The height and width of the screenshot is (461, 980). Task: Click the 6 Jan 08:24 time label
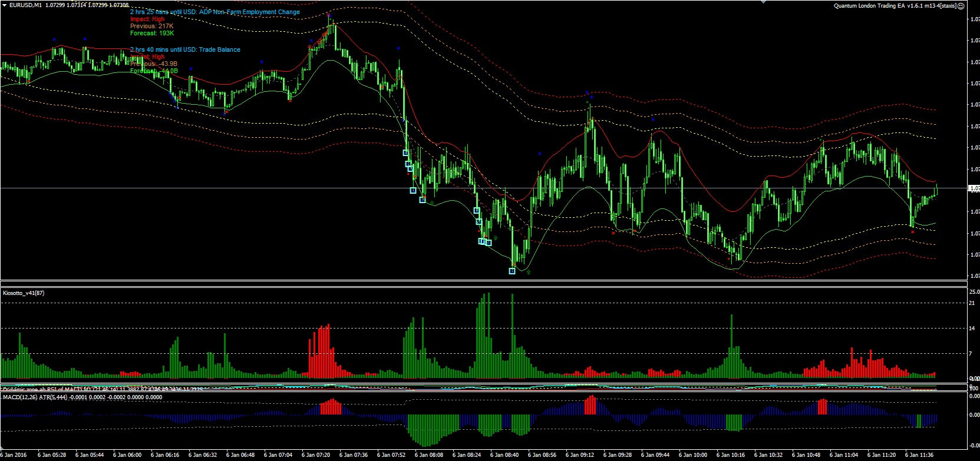[x=467, y=455]
